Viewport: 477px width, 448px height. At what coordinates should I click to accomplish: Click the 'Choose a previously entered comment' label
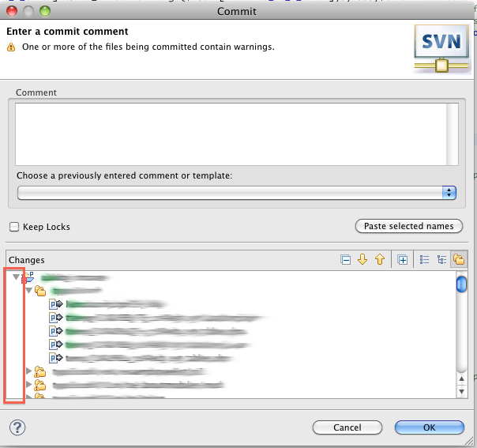click(x=124, y=175)
